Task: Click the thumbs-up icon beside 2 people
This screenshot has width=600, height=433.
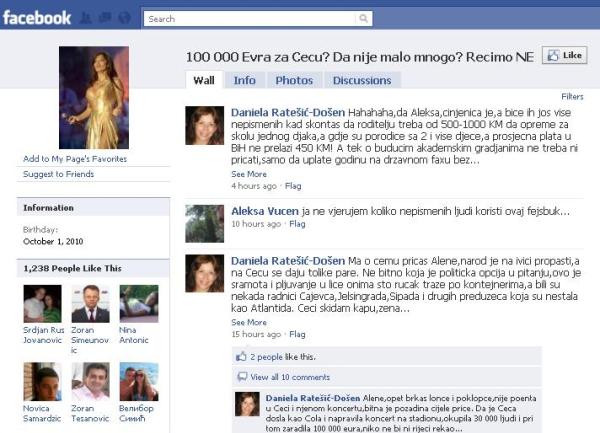Action: point(241,356)
